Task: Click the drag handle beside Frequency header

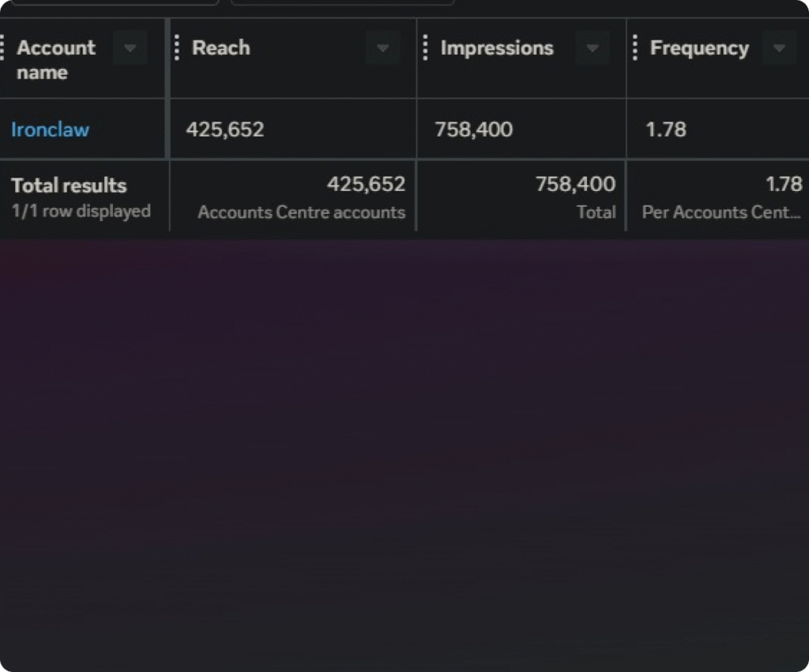Action: [635, 48]
